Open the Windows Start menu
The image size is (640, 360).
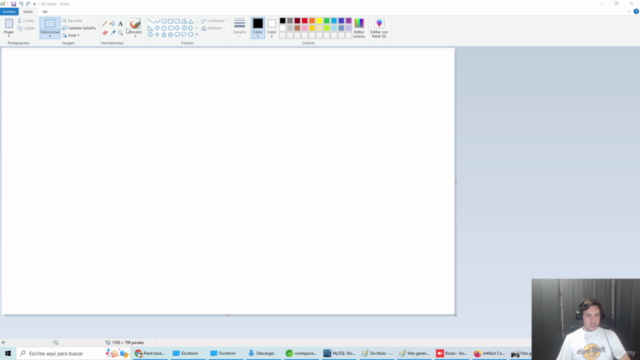[x=8, y=353]
